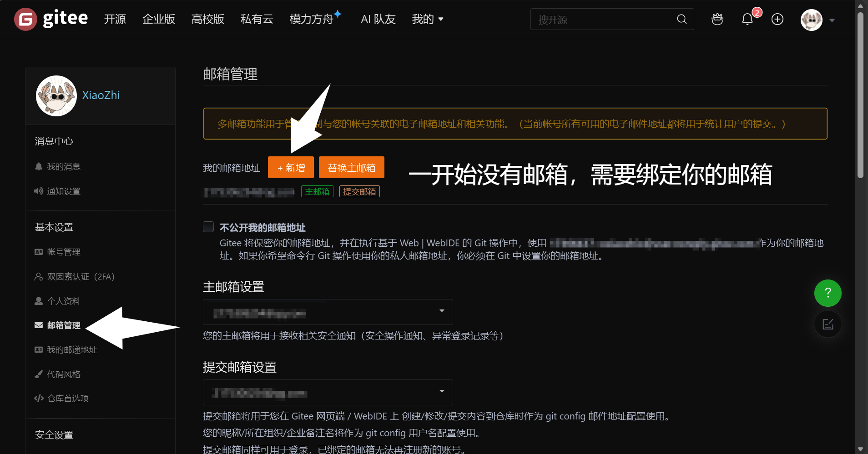Click the search magnifier icon
Viewport: 868px width, 454px height.
pos(681,19)
